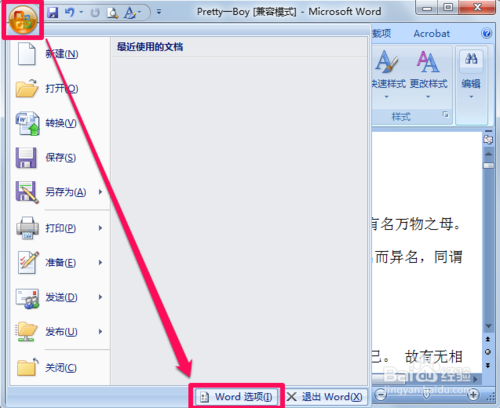Screen dimensions: 500x408
Task: Open the 编辑 binoculars group button
Action: (x=471, y=75)
